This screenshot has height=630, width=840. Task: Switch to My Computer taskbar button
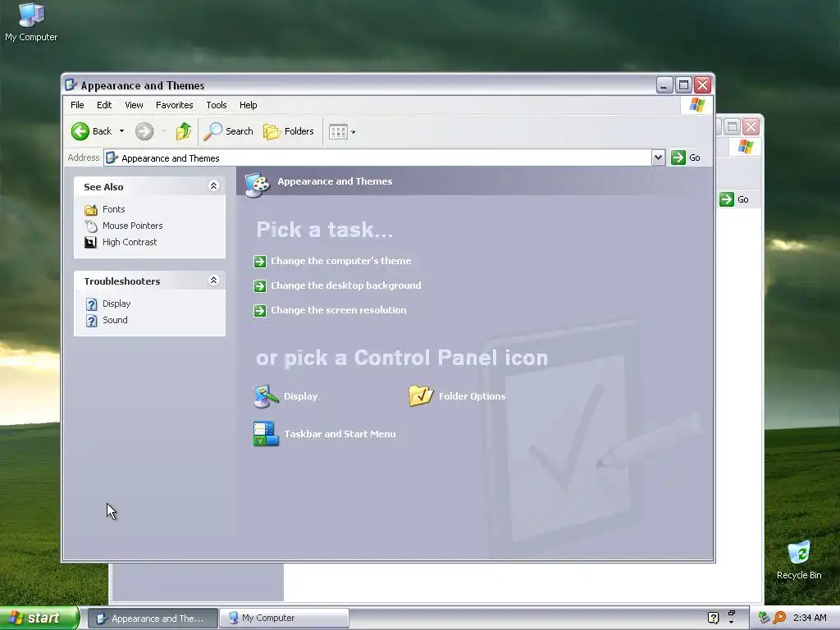pos(285,619)
